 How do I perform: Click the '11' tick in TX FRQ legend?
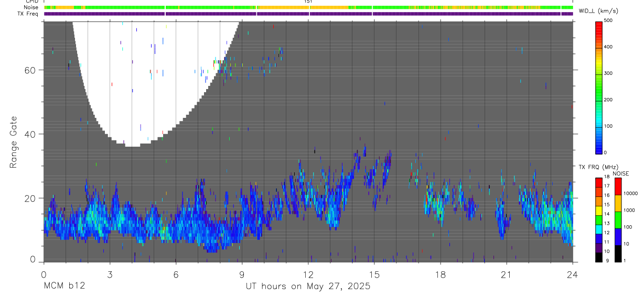pyautogui.click(x=607, y=242)
